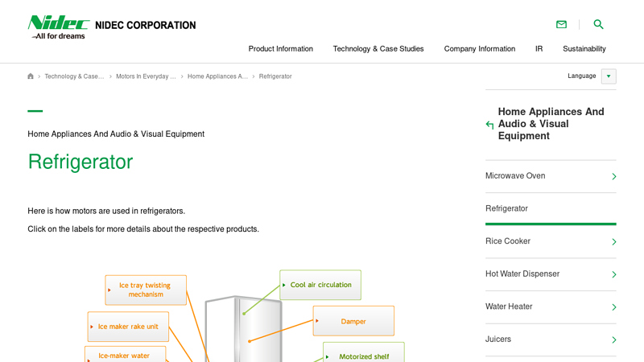Go to Water Heater page
This screenshot has height=362, width=644.
point(509,307)
